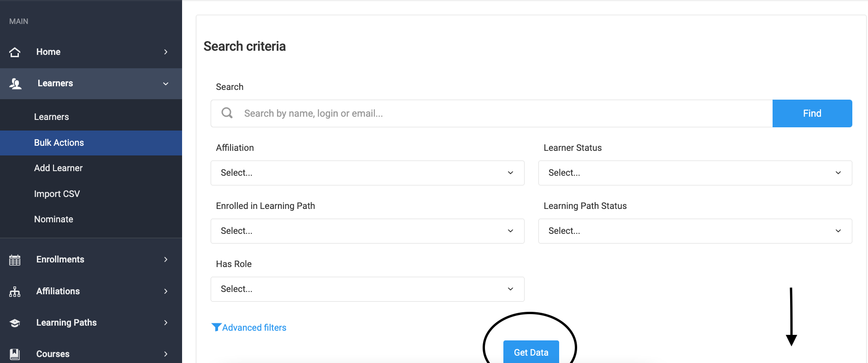
Task: Collapse the Learners menu chevron
Action: pos(165,83)
